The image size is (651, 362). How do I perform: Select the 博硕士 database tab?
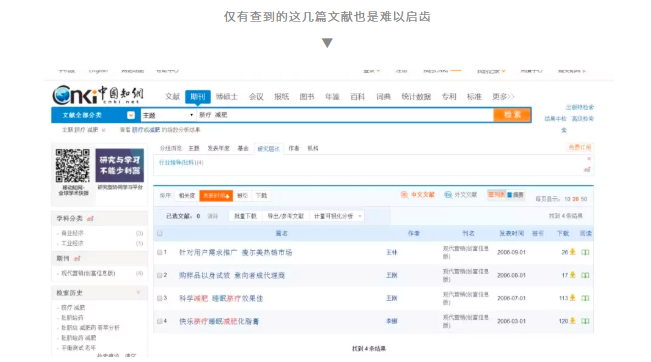pyautogui.click(x=227, y=97)
